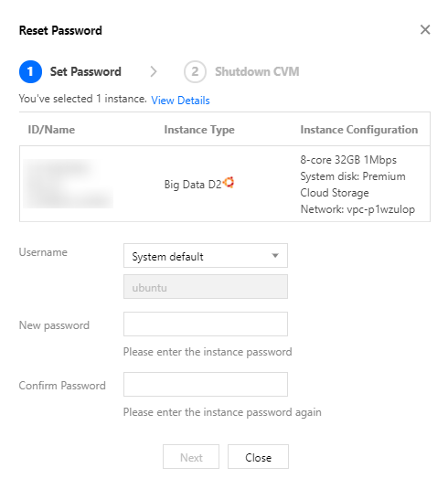Click the Instance Type column header
Image resolution: width=448 pixels, height=489 pixels.
pos(199,130)
